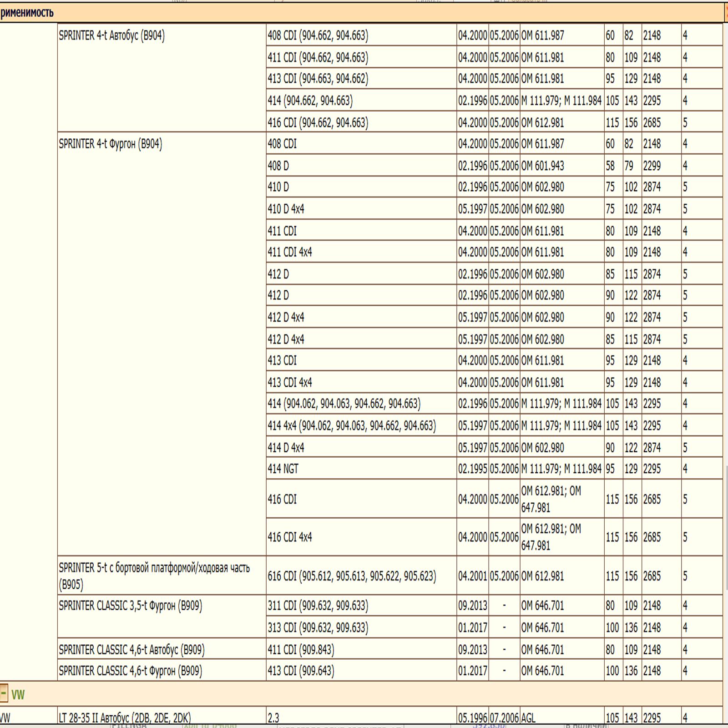Close the applicability panel

coord(725,12)
